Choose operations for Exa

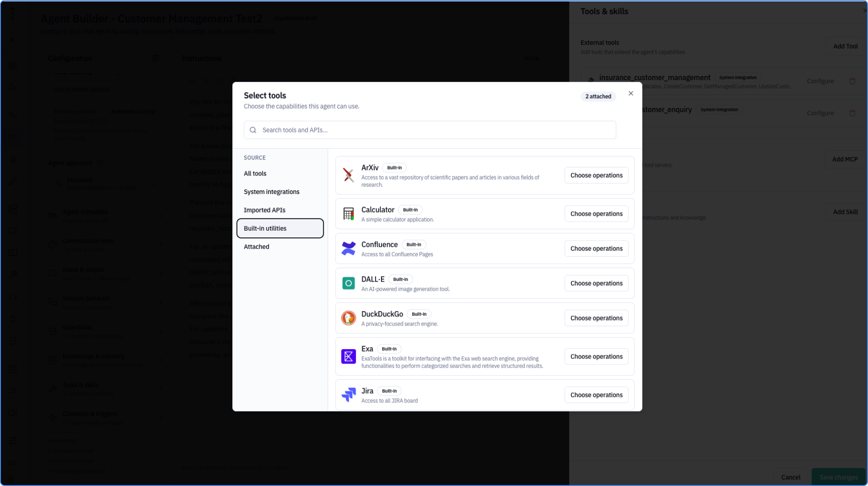596,357
